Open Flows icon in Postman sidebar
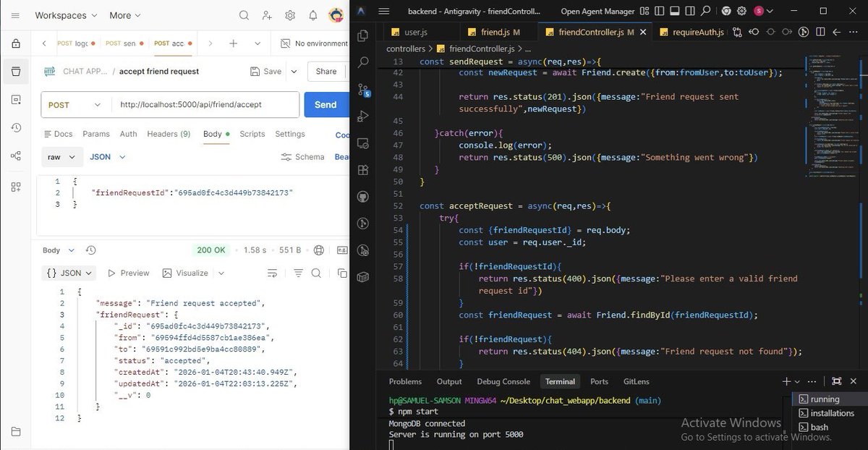 click(16, 156)
